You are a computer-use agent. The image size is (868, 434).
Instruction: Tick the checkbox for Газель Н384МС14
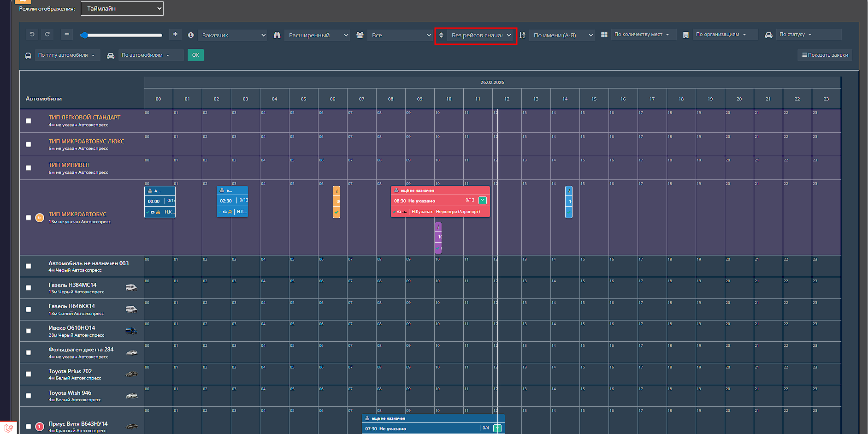click(29, 288)
